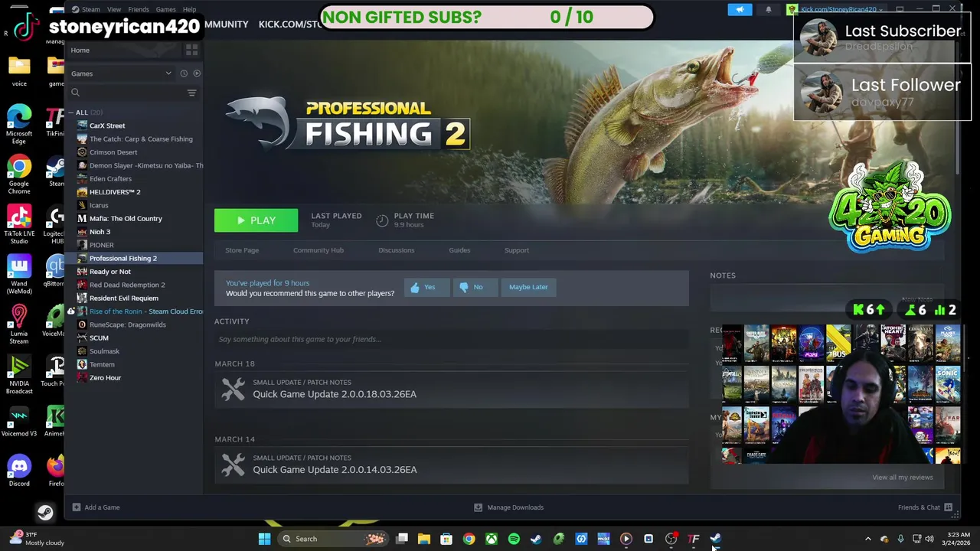Select SCUM in the library
Image resolution: width=980 pixels, height=551 pixels.
click(99, 338)
